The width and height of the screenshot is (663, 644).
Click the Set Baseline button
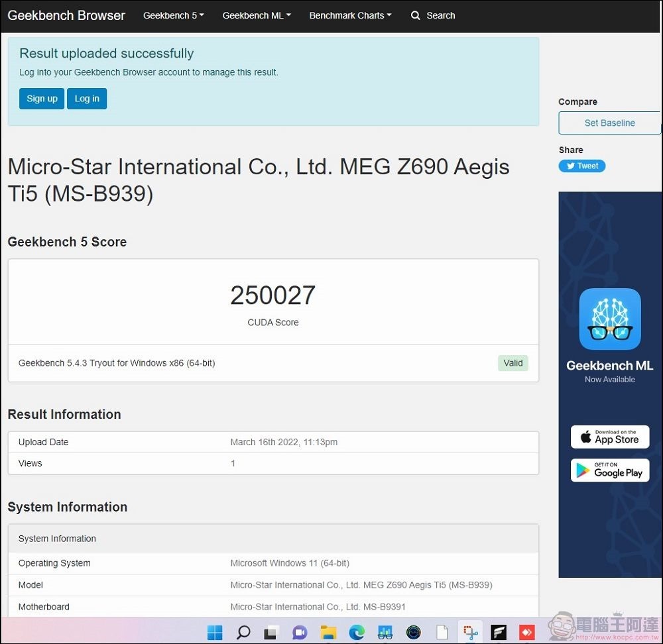609,123
